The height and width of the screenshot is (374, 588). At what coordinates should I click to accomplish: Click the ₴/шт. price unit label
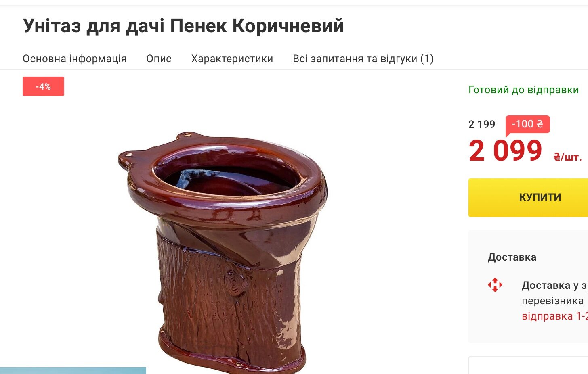point(568,157)
